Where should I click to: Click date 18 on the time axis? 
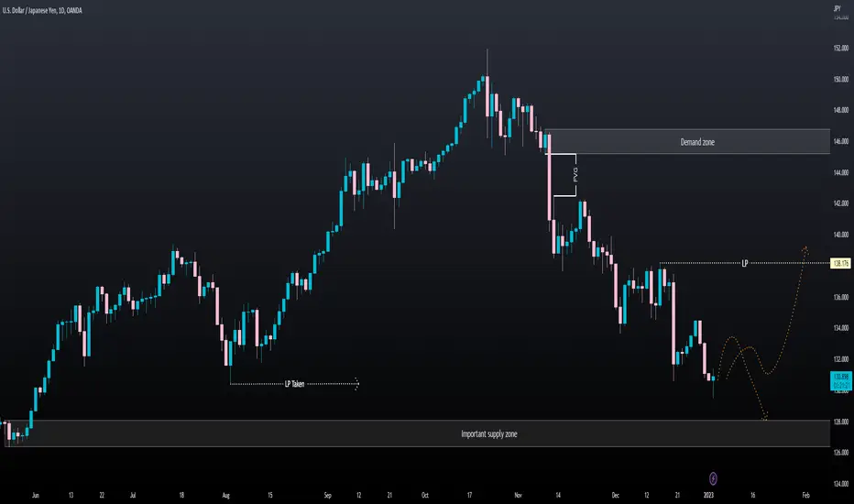tap(181, 495)
